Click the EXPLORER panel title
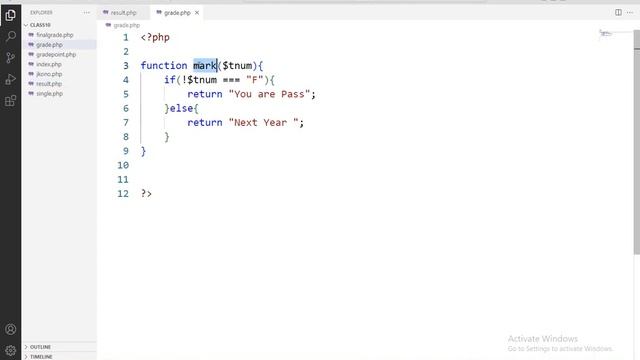This screenshot has width=640, height=360. click(x=41, y=13)
